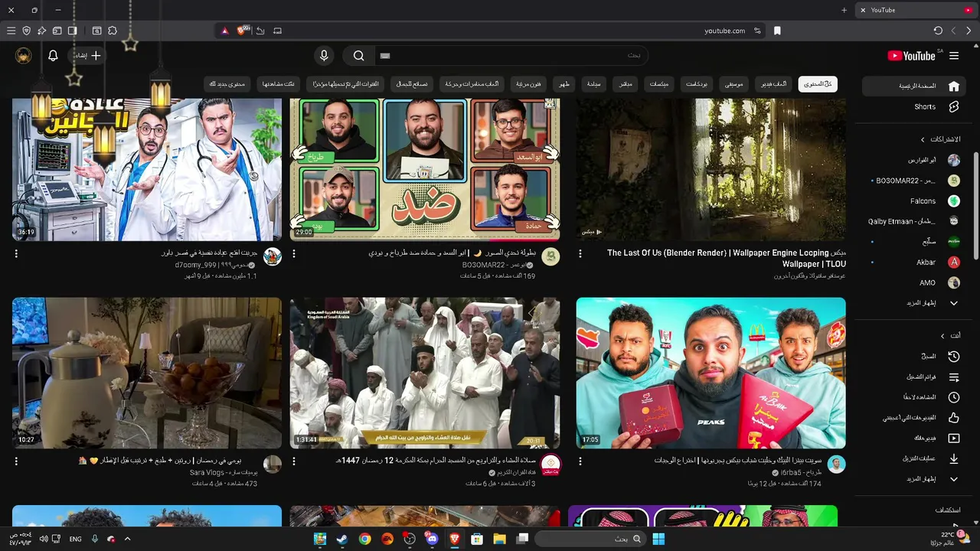Open Windows Start menu
The width and height of the screenshot is (980, 551).
[658, 539]
